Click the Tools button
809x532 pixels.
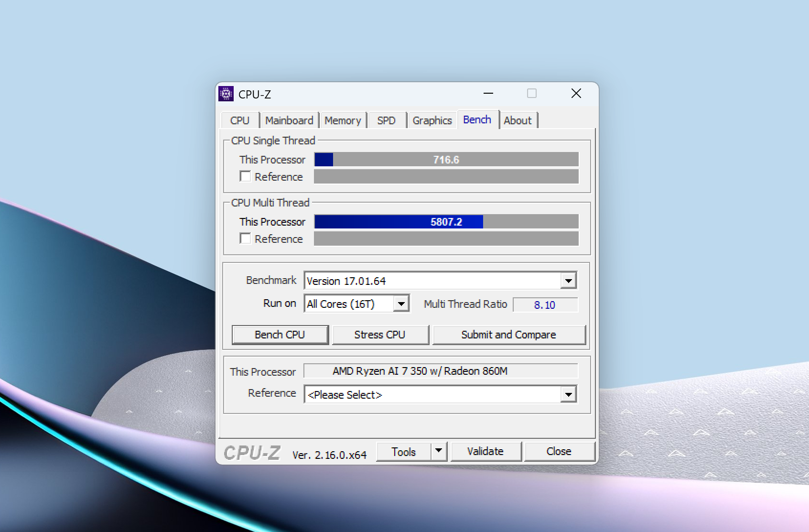(x=404, y=452)
